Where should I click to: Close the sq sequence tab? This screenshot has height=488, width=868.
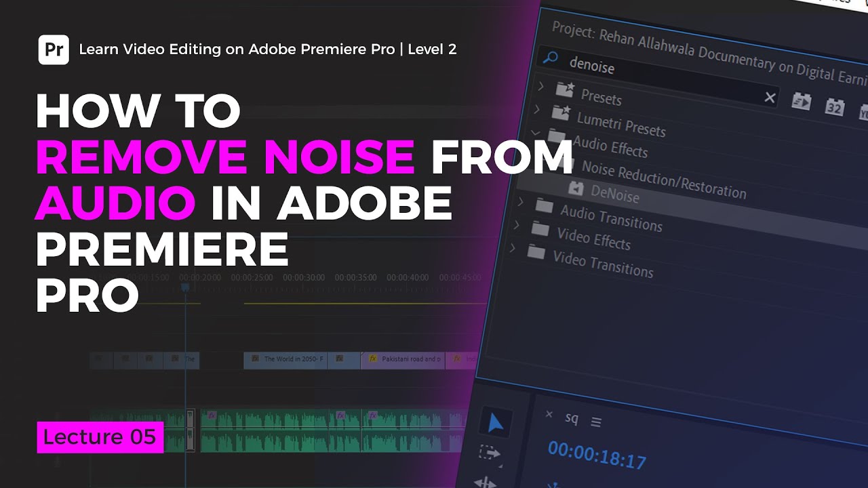coord(549,414)
